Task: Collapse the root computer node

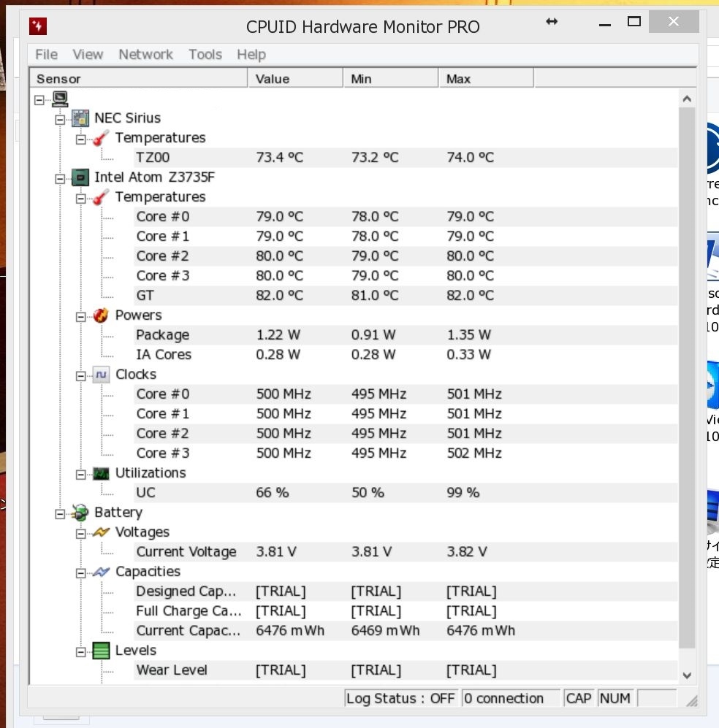Action: point(39,100)
